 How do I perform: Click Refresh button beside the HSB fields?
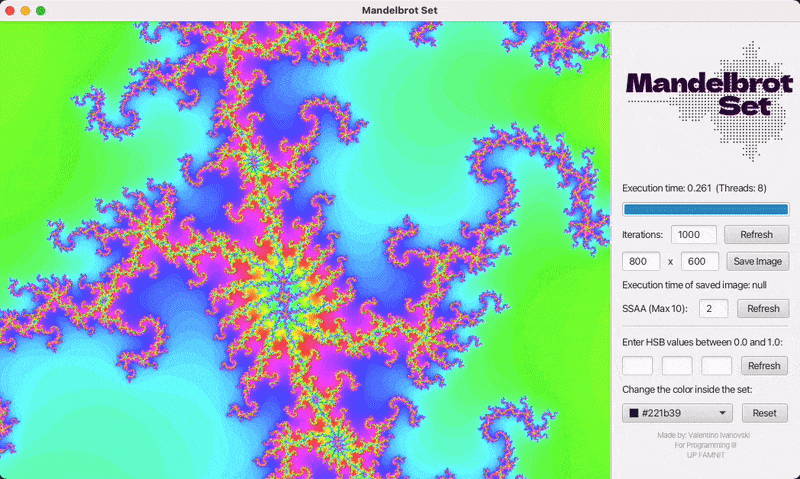click(764, 366)
